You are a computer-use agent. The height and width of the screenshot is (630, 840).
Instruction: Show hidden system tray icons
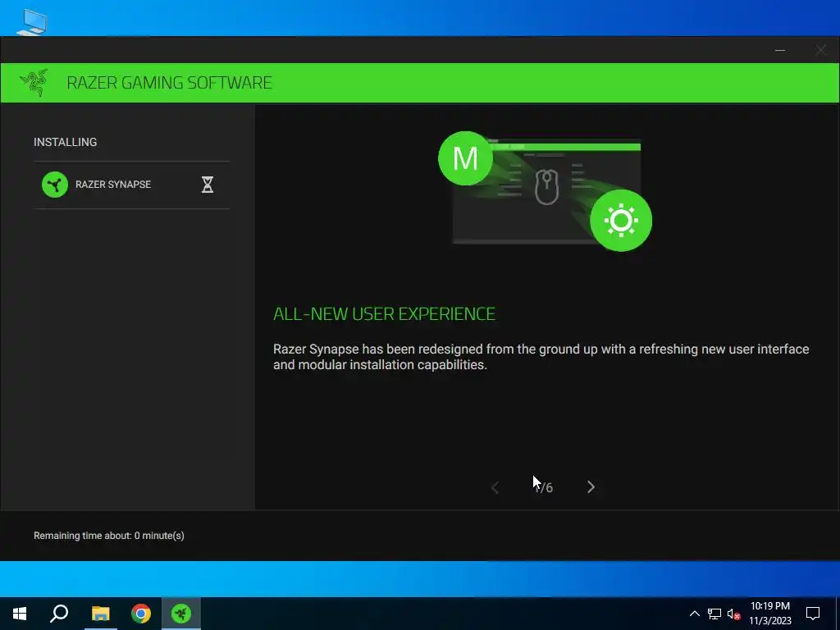pos(694,614)
